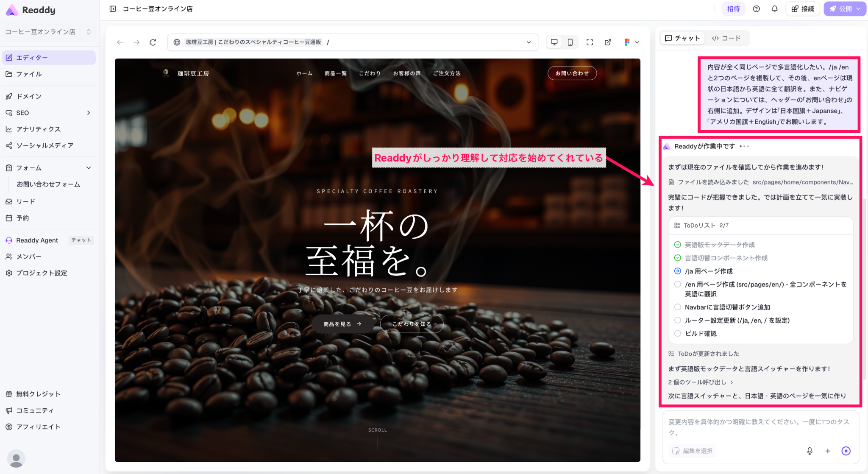Switch to the コード tab
The height and width of the screenshot is (474, 868).
point(726,38)
